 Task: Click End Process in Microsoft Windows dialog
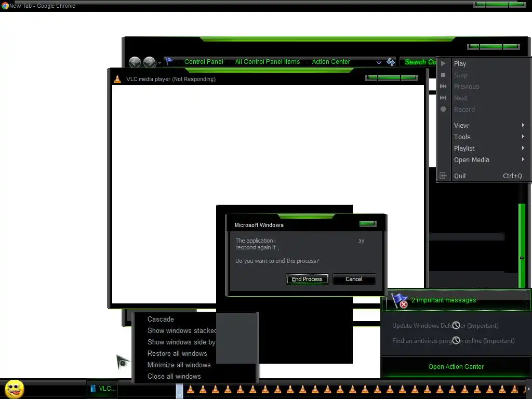(307, 279)
